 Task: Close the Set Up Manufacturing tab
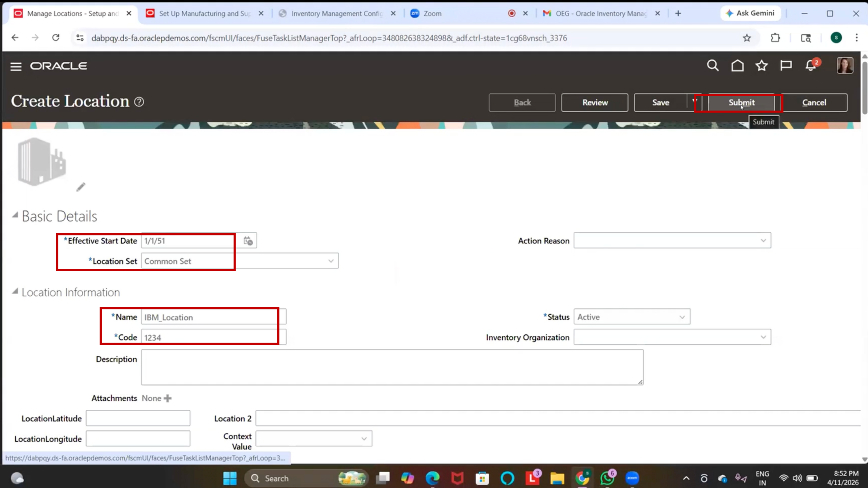261,14
